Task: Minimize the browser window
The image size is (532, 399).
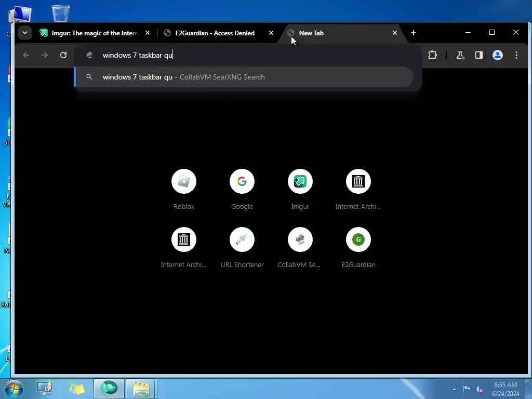Action: point(468,33)
